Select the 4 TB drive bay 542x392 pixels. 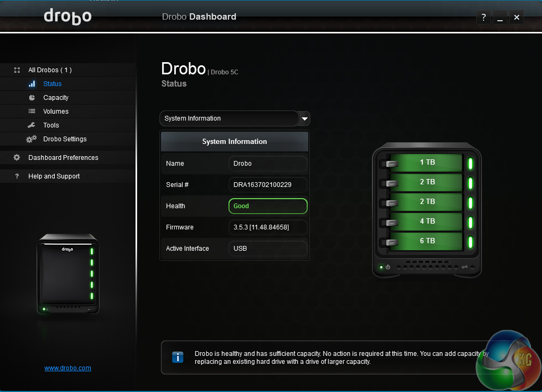[x=427, y=221]
